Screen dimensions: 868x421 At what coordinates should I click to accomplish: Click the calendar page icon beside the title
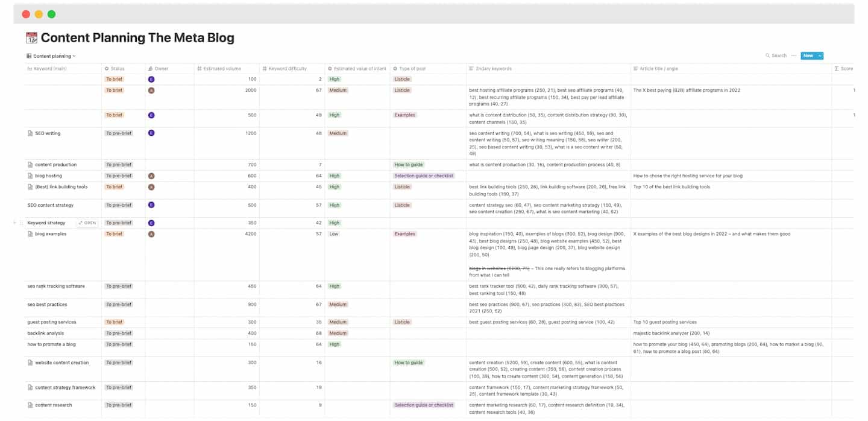[x=31, y=37]
